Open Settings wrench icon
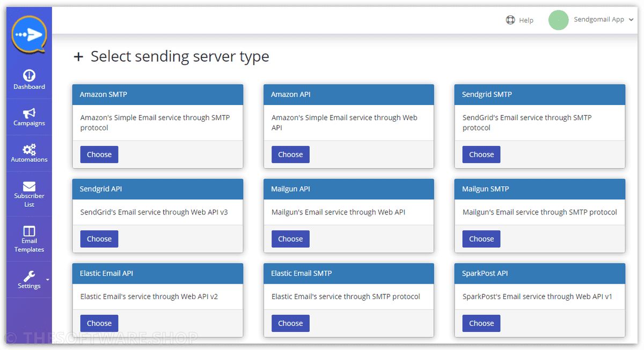Viewport: 644px width, 350px height. click(x=29, y=276)
